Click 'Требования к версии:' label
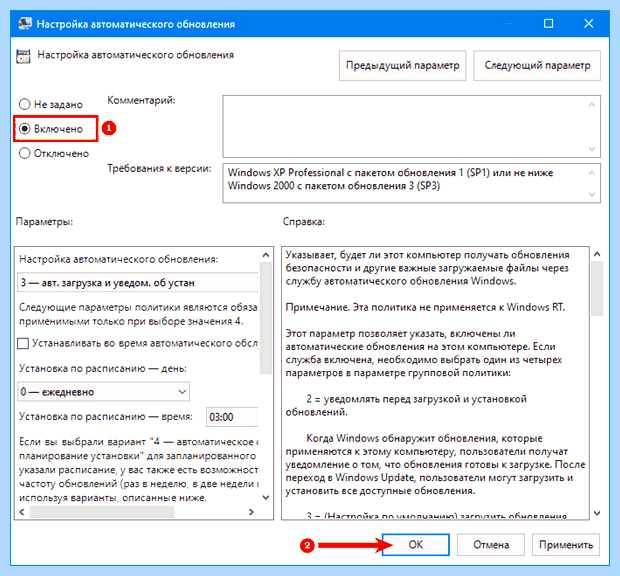This screenshot has height=576, width=620. [159, 168]
